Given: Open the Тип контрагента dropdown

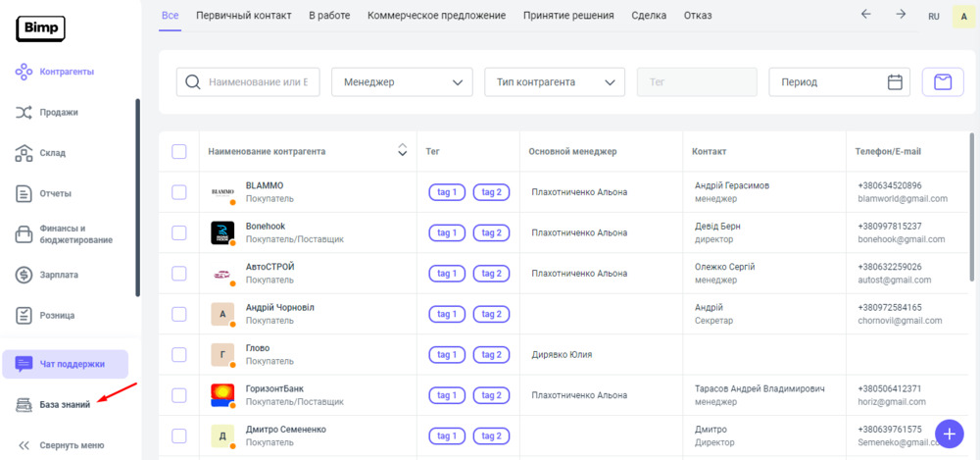Looking at the screenshot, I should [555, 82].
